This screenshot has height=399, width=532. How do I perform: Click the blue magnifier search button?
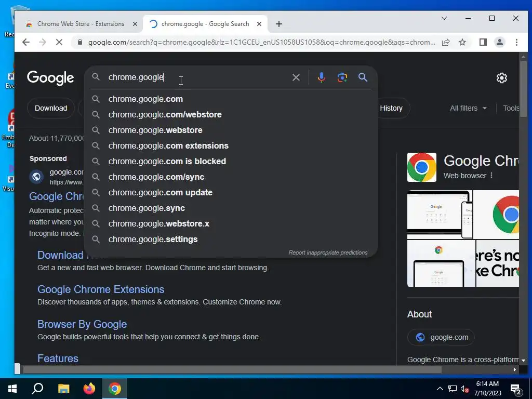tap(363, 78)
